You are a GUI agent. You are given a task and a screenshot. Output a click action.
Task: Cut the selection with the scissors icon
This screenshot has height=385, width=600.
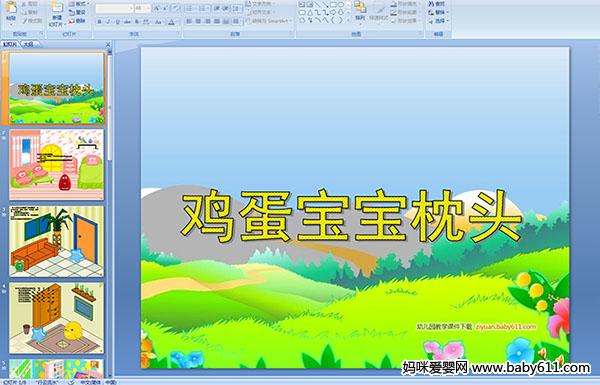[x=24, y=4]
